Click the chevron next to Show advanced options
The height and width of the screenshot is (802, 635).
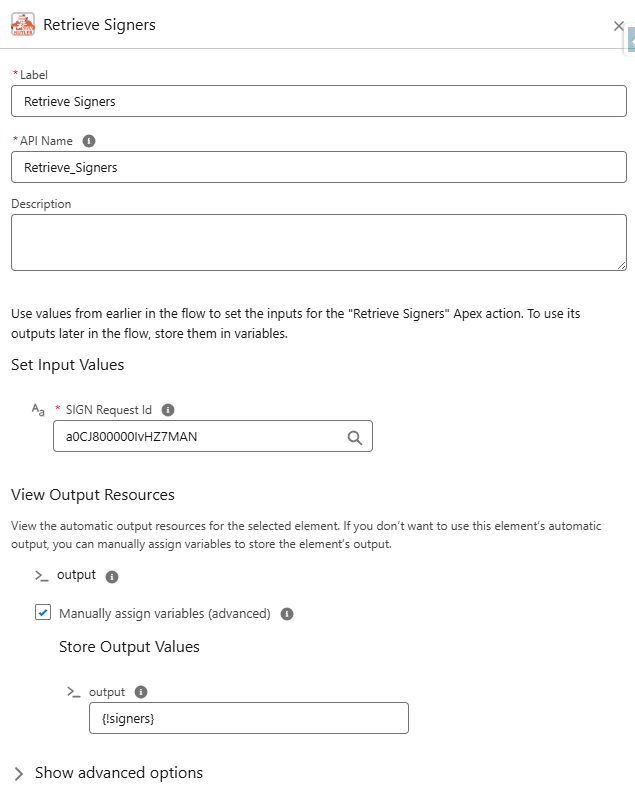tap(19, 773)
